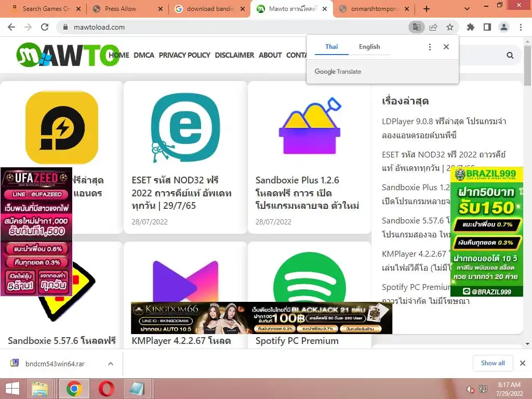Open the share page icon
This screenshot has width=532, height=399.
[433, 27]
